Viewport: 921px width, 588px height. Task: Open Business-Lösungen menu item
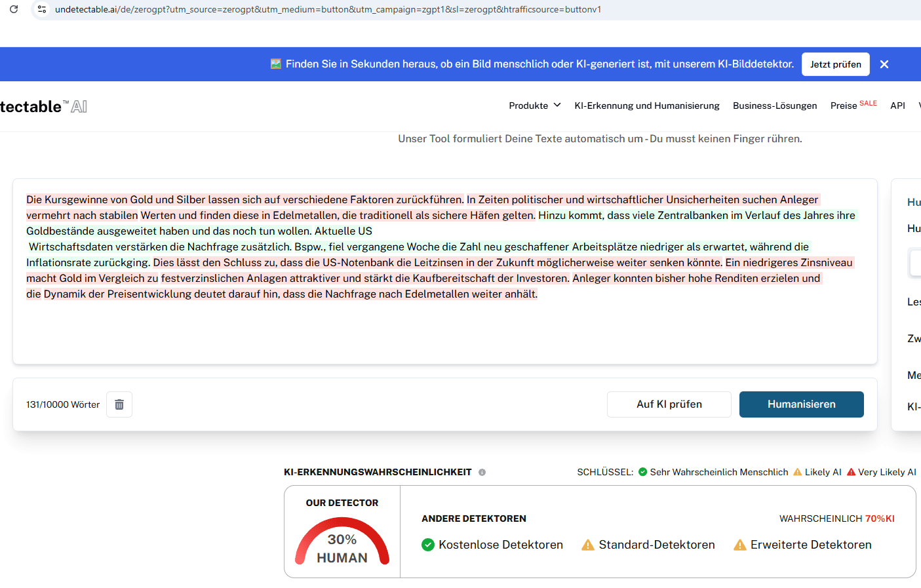tap(775, 106)
